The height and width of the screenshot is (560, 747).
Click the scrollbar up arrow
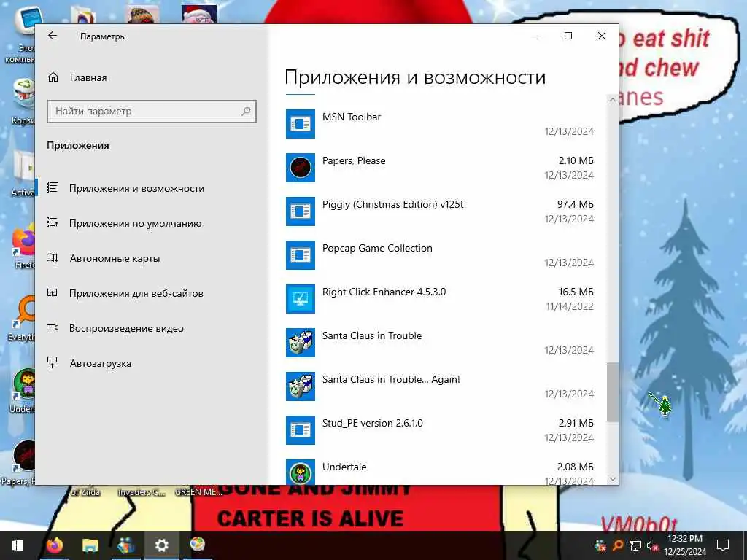(613, 100)
